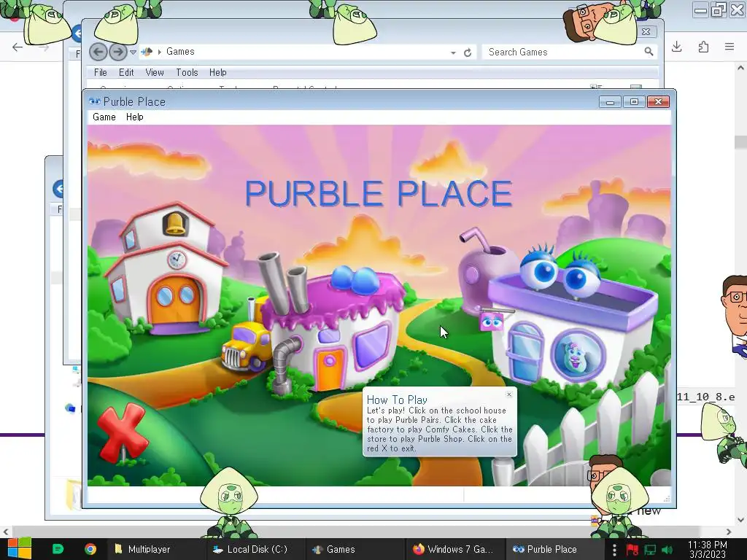Image resolution: width=747 pixels, height=560 pixels.
Task: Open the Windows Start button
Action: [x=19, y=548]
